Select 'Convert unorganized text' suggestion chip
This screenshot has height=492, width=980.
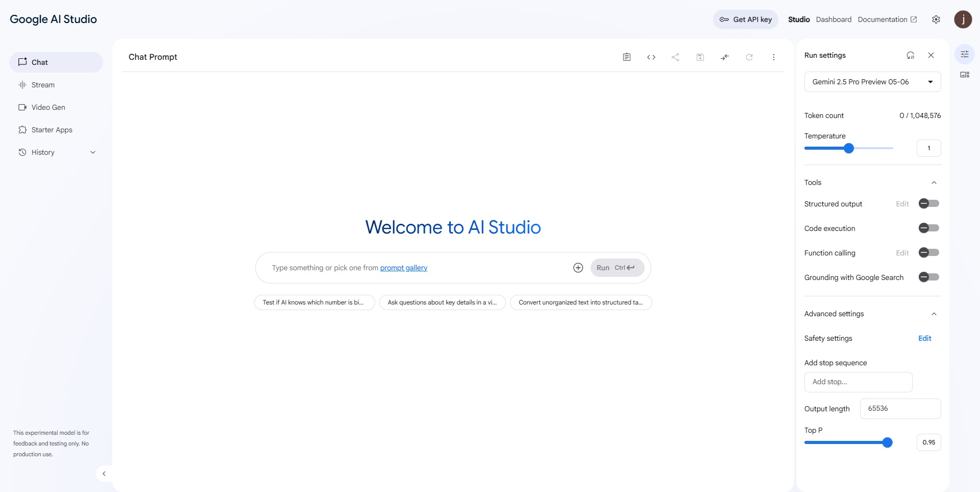(581, 302)
